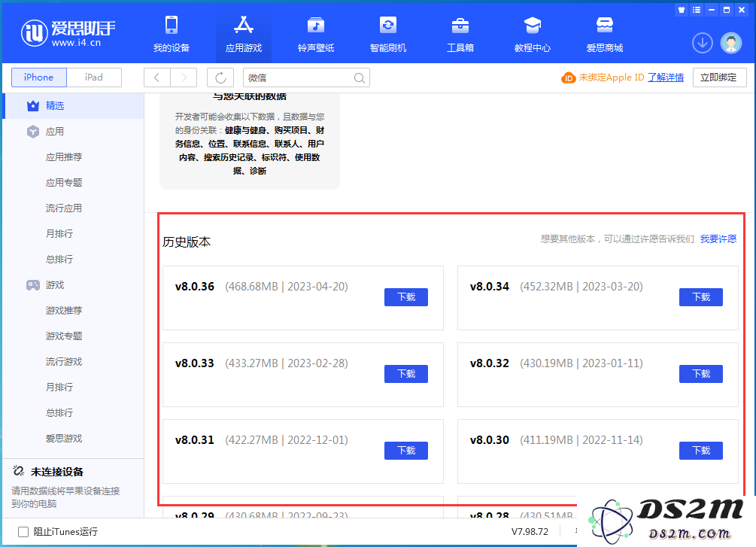Image resolution: width=756 pixels, height=547 pixels.
Task: Click the 应用 cube icon
Action: [x=33, y=132]
